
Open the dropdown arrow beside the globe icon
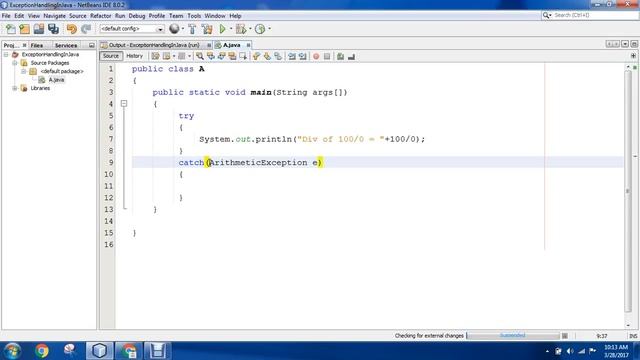point(182,29)
